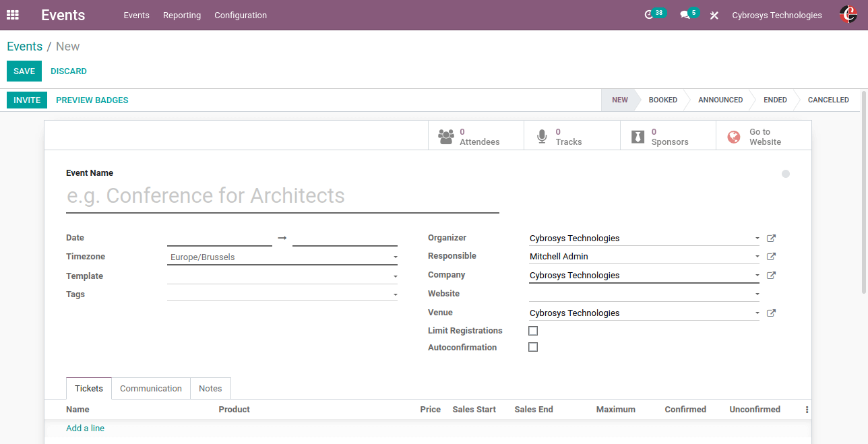Open the tickets table column options icon
The height and width of the screenshot is (444, 868).
point(807,410)
